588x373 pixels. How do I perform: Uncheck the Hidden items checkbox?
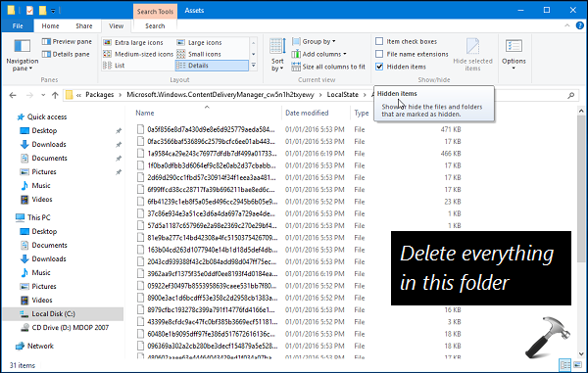pyautogui.click(x=379, y=67)
